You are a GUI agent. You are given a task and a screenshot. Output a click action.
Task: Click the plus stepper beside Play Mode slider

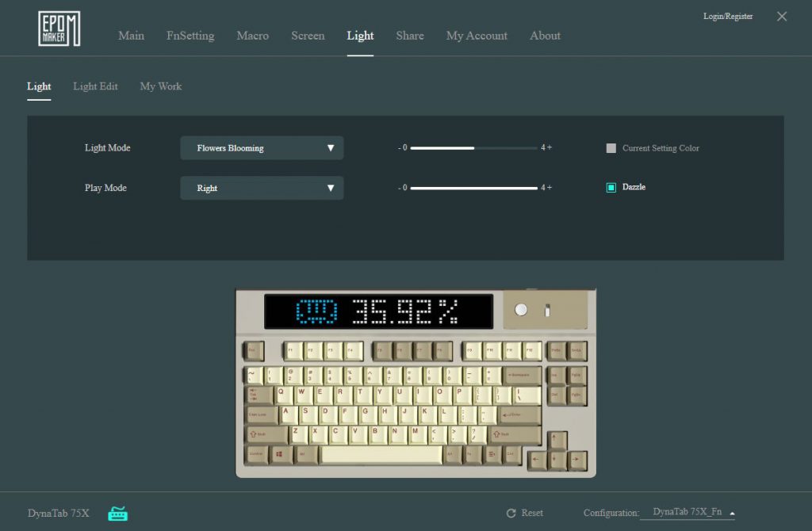(550, 187)
